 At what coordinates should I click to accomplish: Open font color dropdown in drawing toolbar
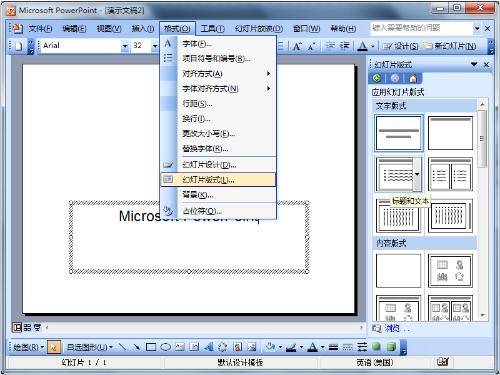[x=322, y=347]
